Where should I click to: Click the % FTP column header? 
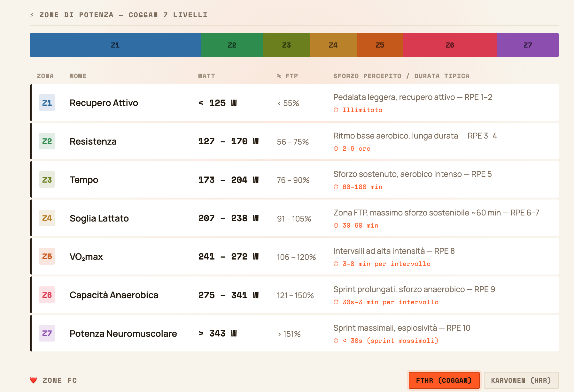287,76
